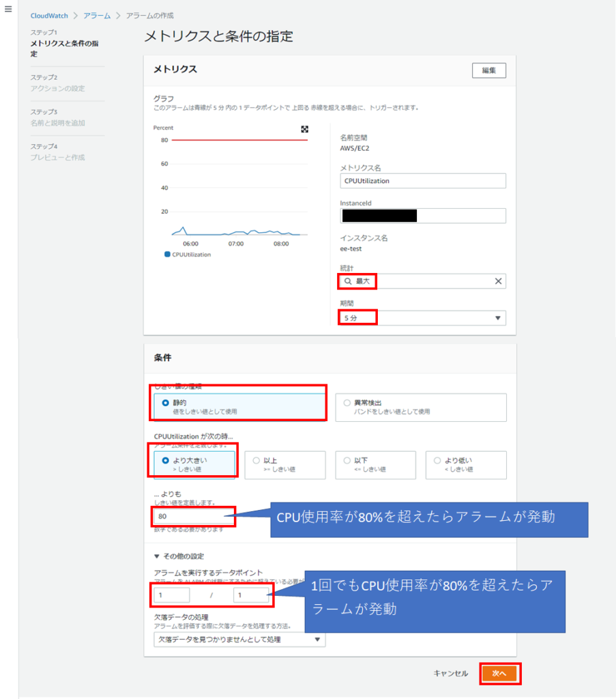This screenshot has height=699, width=616.
Task: Click the 統計 search field showing 最大
Action: [423, 281]
